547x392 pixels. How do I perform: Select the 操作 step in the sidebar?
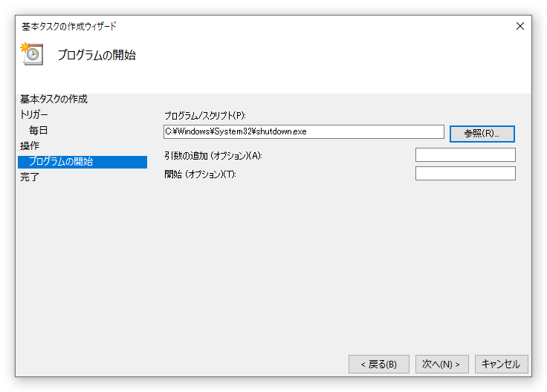(x=30, y=146)
